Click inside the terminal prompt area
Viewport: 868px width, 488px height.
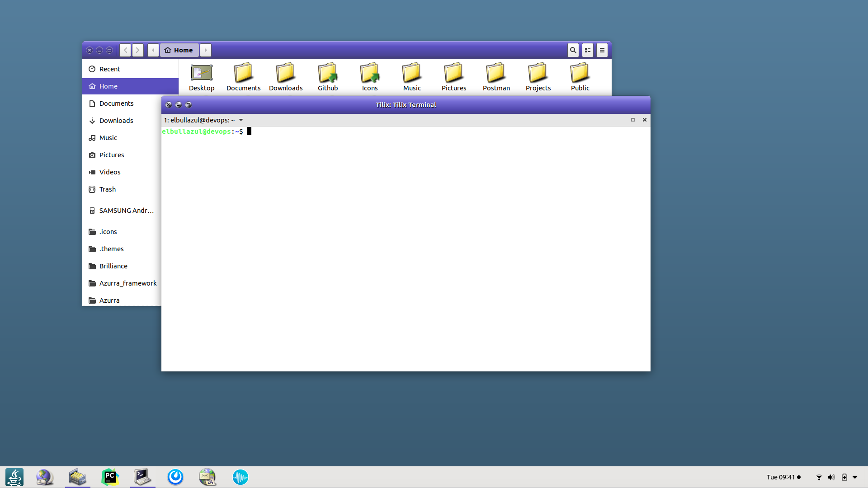tap(406, 249)
